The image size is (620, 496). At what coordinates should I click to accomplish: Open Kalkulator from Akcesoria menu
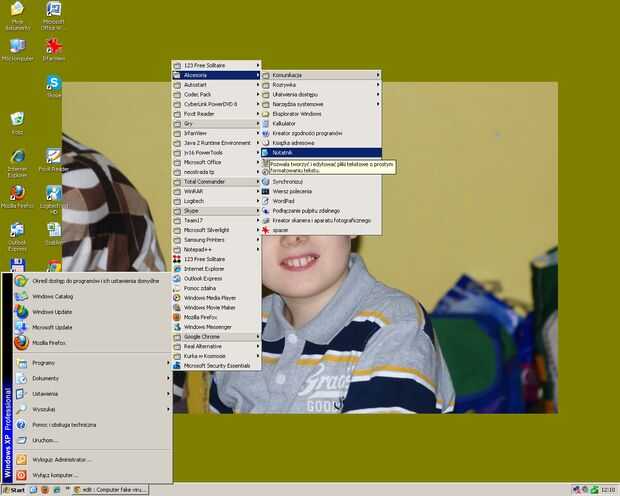tap(321, 123)
